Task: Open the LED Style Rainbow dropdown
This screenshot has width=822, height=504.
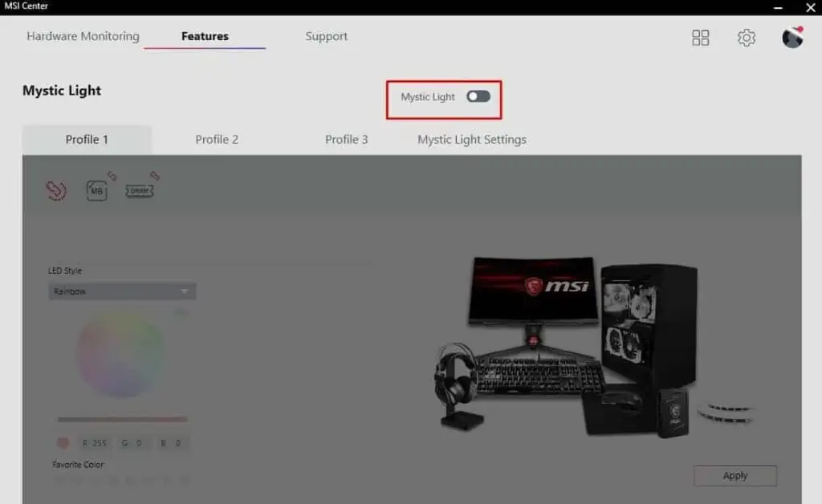Action: (x=122, y=291)
